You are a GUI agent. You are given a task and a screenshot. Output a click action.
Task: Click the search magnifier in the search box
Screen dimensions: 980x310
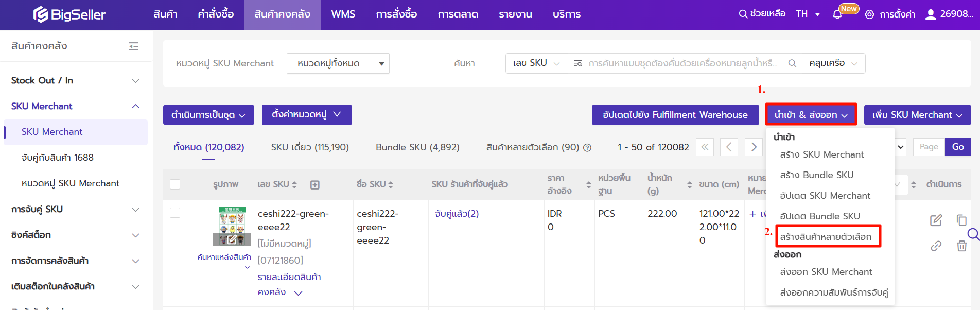[792, 63]
